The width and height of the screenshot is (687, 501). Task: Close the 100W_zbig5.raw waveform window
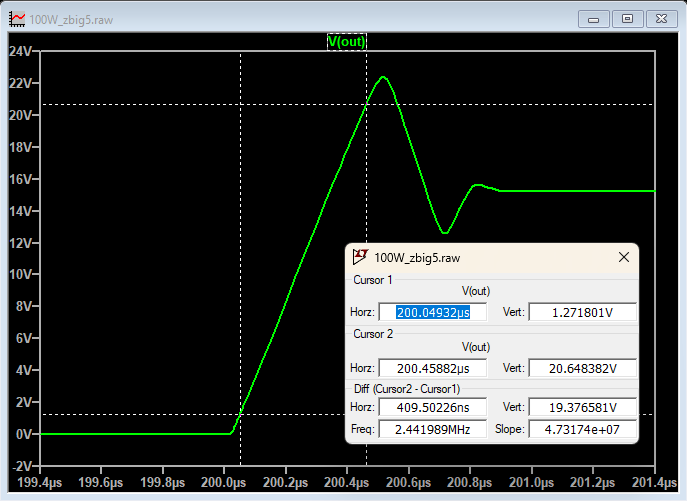(x=662, y=19)
